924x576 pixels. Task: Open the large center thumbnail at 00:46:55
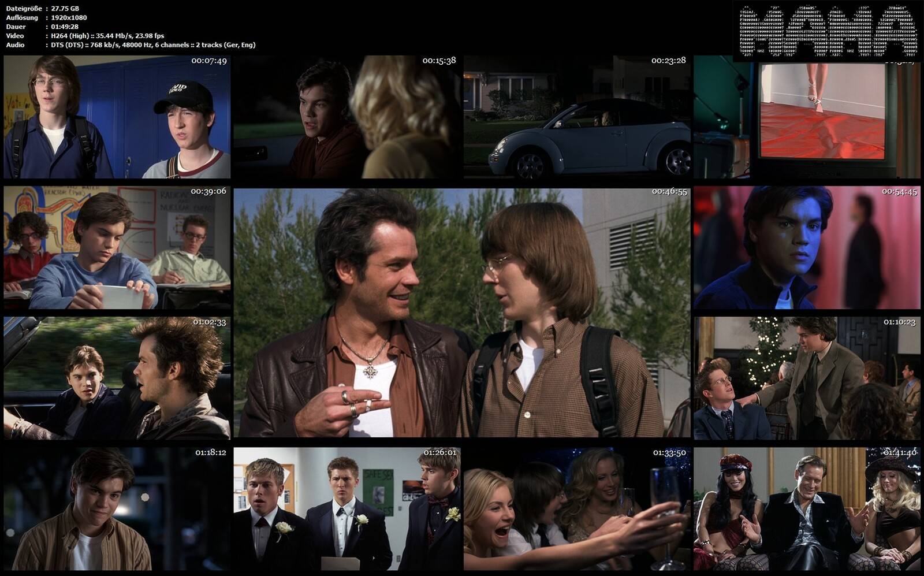(x=462, y=313)
